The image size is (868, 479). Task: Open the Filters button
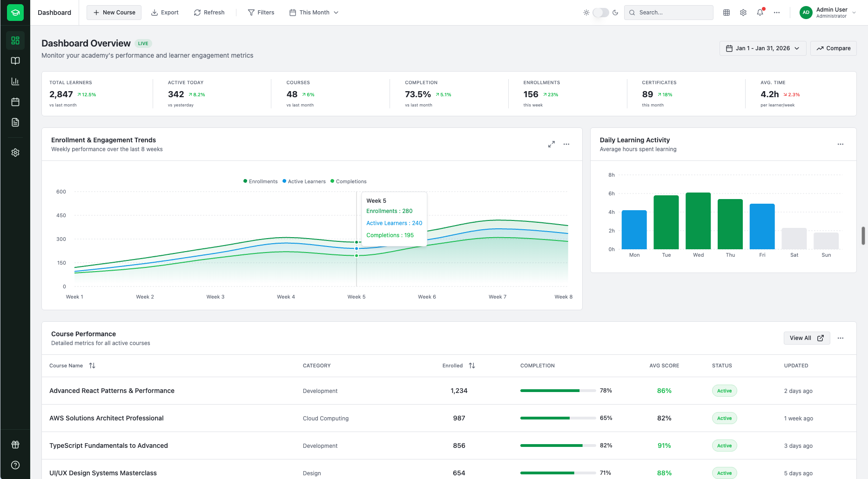261,13
